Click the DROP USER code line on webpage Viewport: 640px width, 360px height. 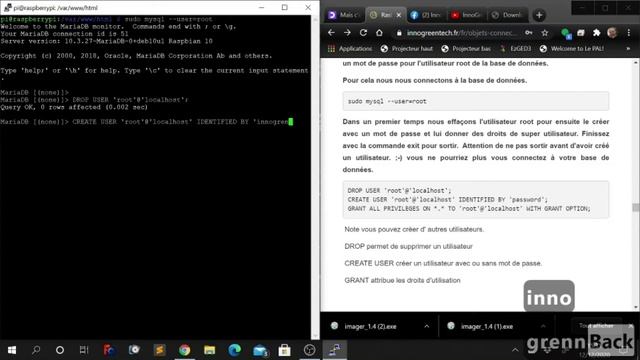pos(399,191)
